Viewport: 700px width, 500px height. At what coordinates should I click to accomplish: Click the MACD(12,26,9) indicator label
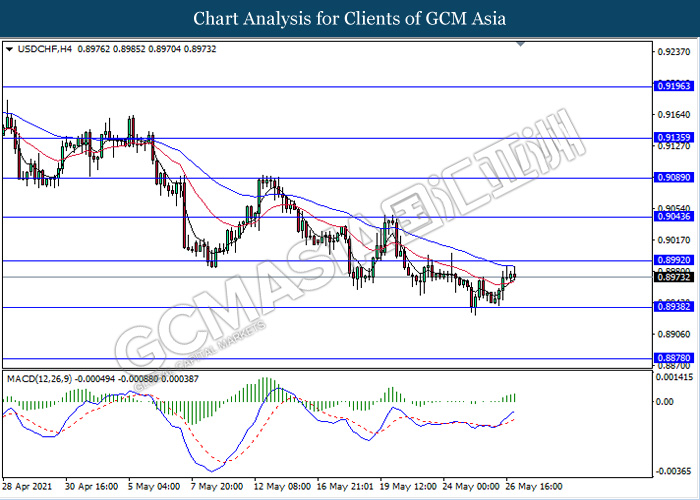(40, 379)
